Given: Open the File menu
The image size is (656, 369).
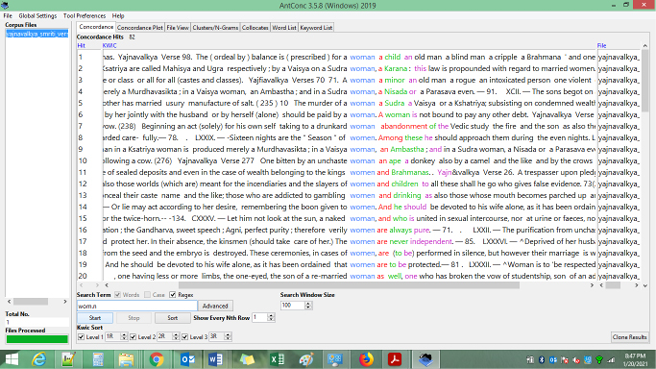Looking at the screenshot, I should [8, 15].
